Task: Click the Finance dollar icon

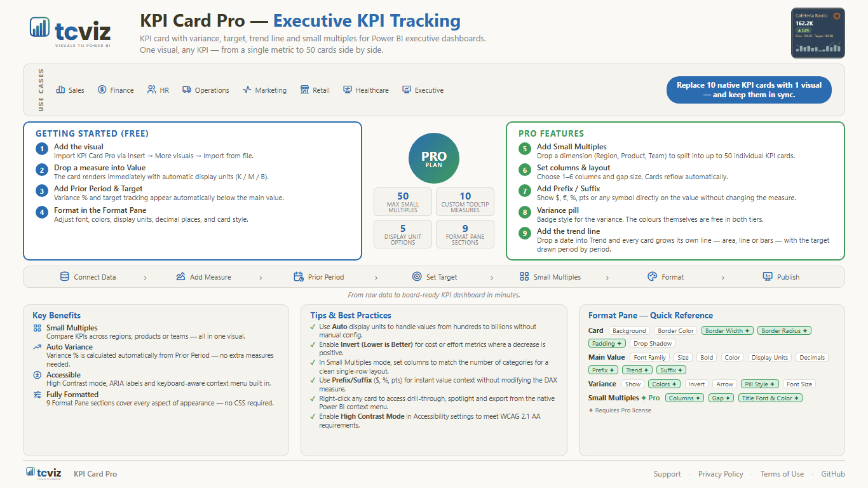Action: [102, 90]
